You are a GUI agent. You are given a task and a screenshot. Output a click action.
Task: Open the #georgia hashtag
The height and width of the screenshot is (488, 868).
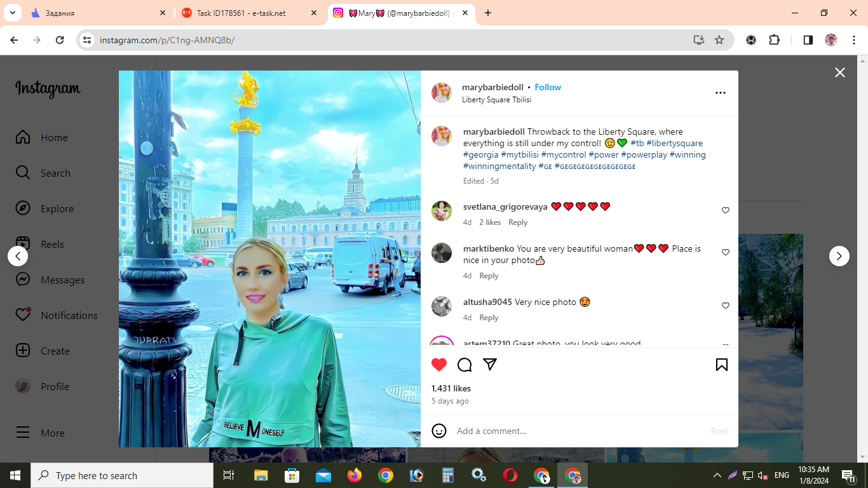click(x=481, y=154)
